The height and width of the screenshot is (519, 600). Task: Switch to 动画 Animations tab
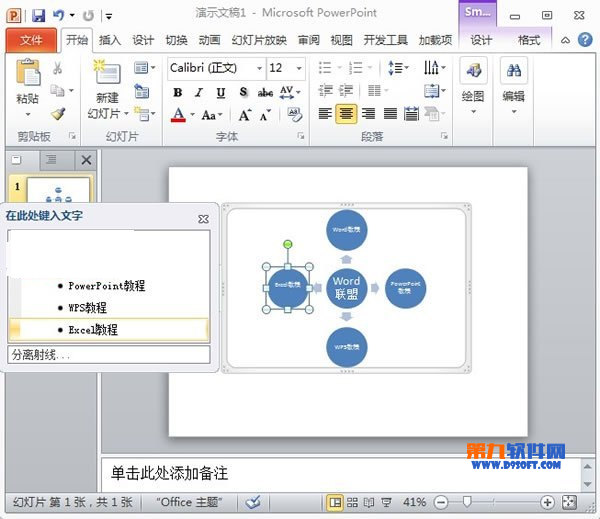tap(209, 40)
